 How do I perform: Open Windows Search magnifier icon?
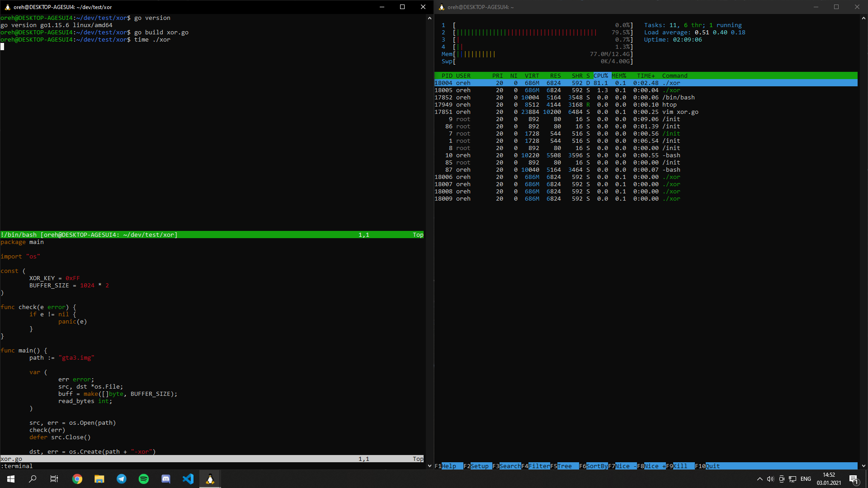[x=33, y=479]
